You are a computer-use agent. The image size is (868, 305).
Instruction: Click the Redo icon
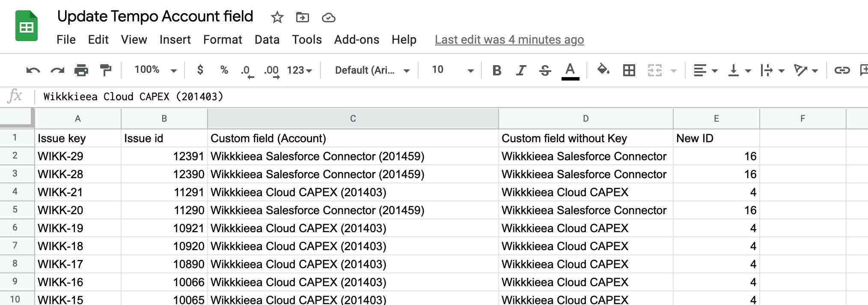pyautogui.click(x=57, y=70)
